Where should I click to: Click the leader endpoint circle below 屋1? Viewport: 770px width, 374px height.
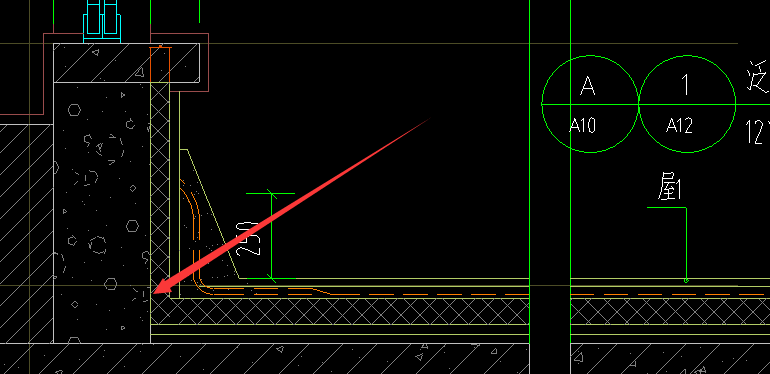[x=686, y=281]
